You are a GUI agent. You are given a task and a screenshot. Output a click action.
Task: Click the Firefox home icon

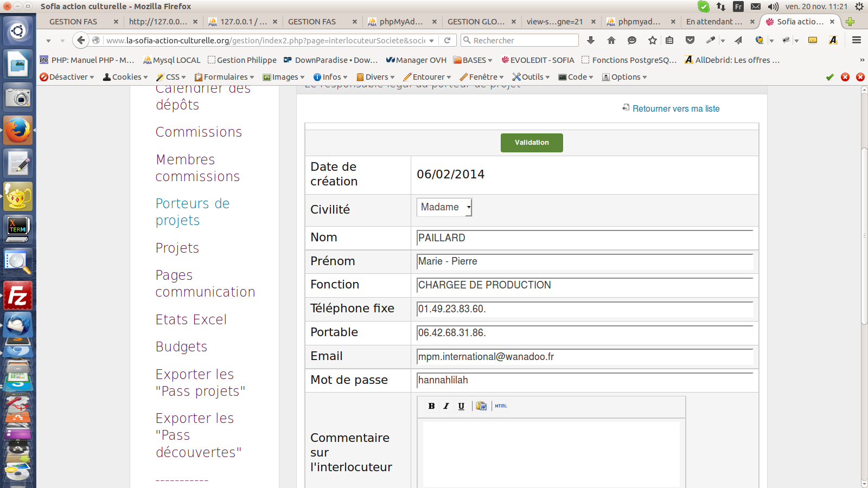611,40
